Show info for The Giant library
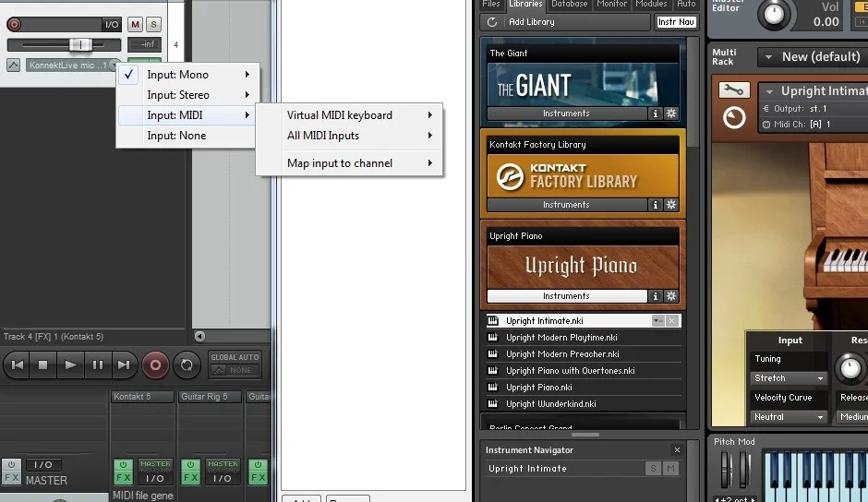 [x=656, y=114]
